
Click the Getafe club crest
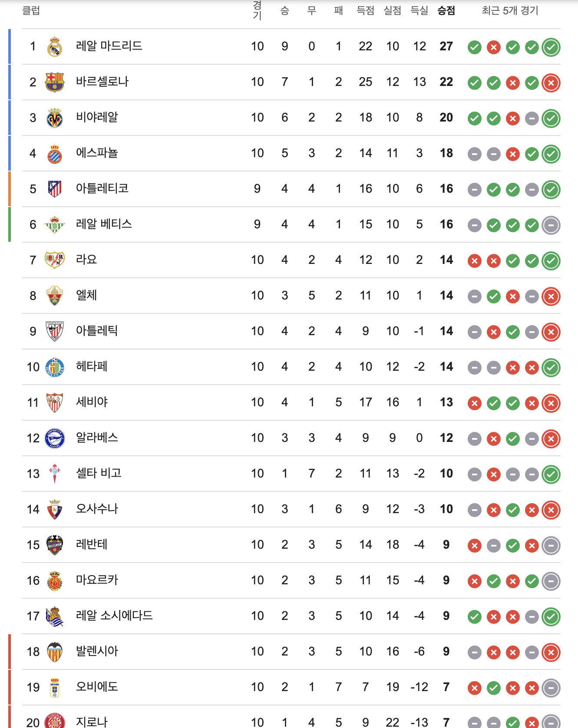tap(55, 367)
